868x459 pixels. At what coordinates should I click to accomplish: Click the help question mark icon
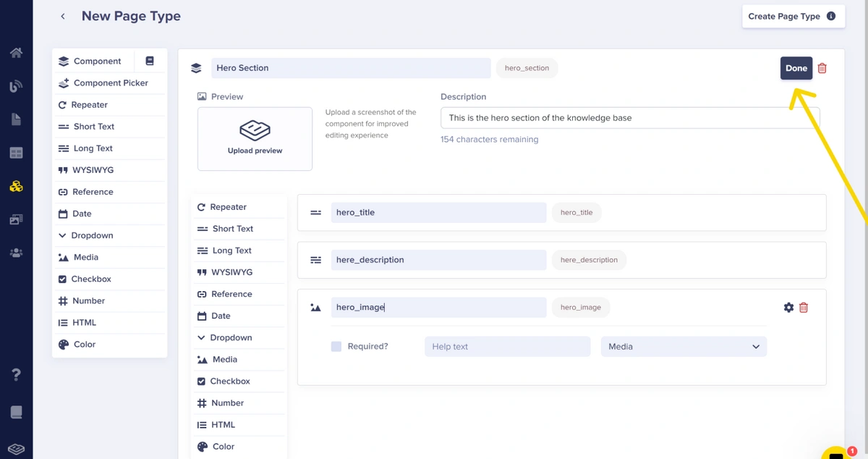coord(16,374)
